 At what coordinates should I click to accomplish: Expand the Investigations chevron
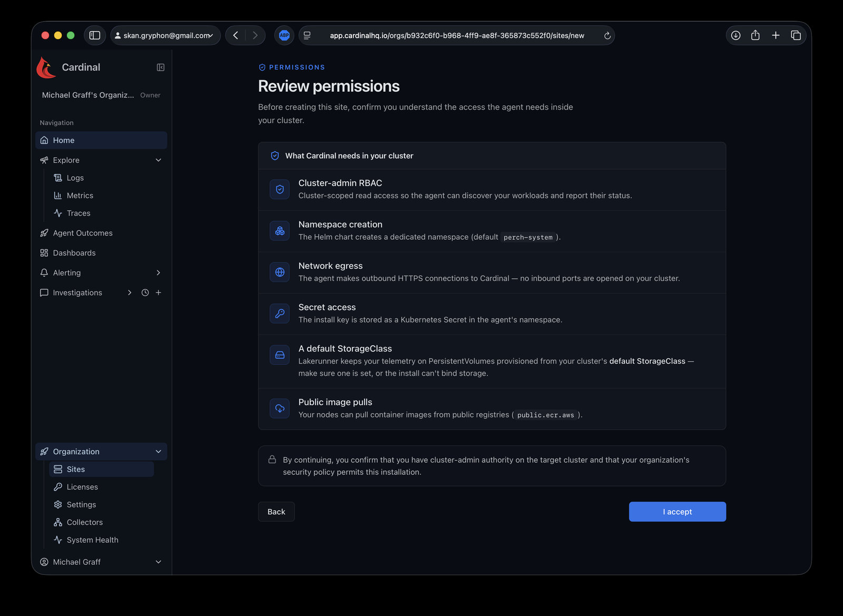[x=130, y=292]
